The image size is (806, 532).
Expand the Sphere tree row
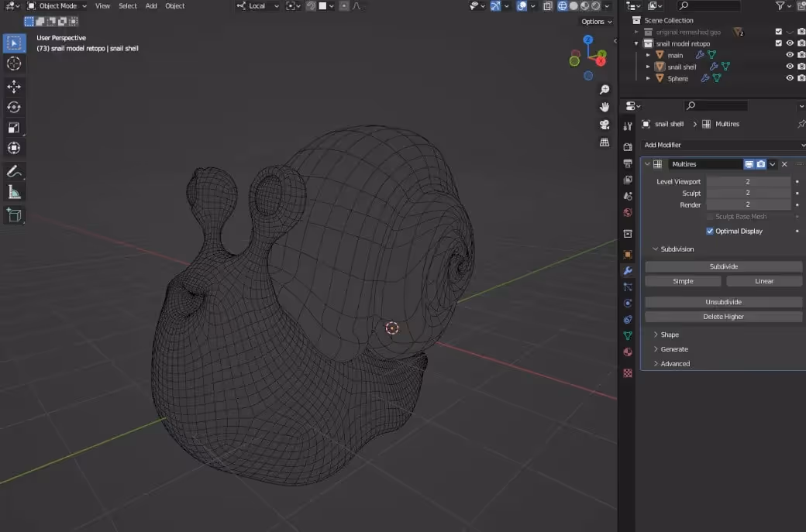click(x=648, y=78)
